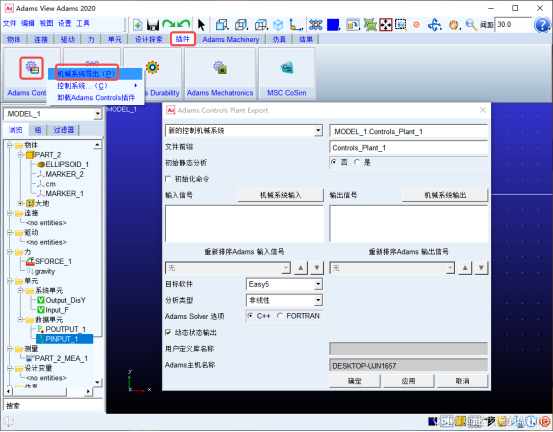Screen dimensions: 553x432
Task: Click the blue rotate view icon
Action: click(434, 25)
